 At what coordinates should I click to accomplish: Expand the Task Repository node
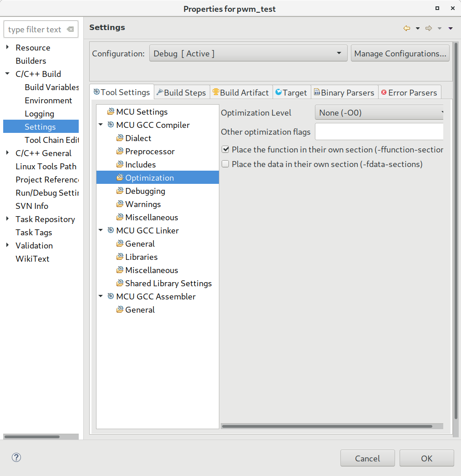point(8,218)
